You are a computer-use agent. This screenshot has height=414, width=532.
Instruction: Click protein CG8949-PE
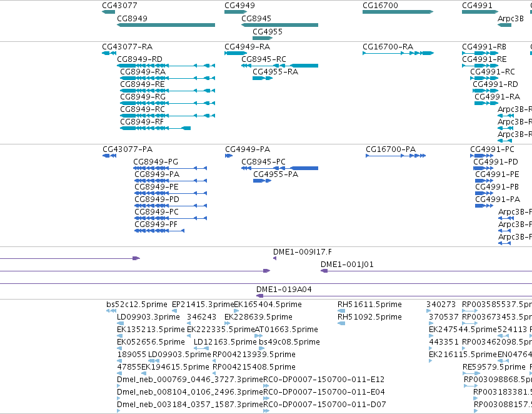(156, 187)
